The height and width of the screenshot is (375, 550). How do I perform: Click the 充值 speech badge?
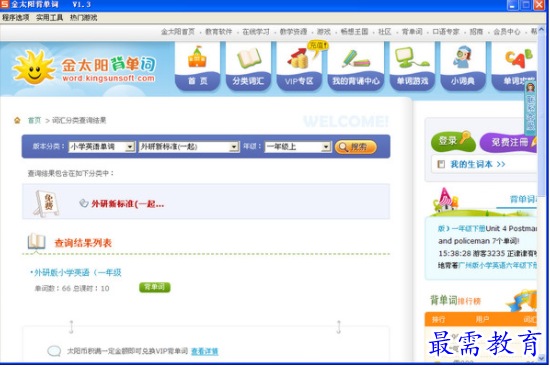[x=318, y=46]
